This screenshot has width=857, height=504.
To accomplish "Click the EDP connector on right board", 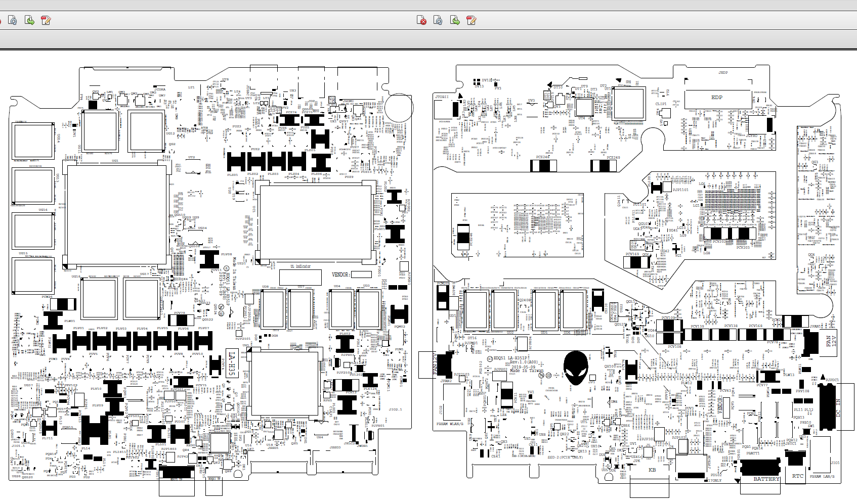I will point(717,98).
